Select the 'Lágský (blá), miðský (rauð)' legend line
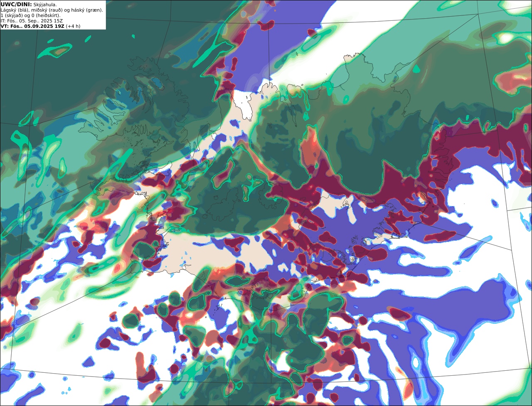This screenshot has width=532, height=406. [52, 10]
